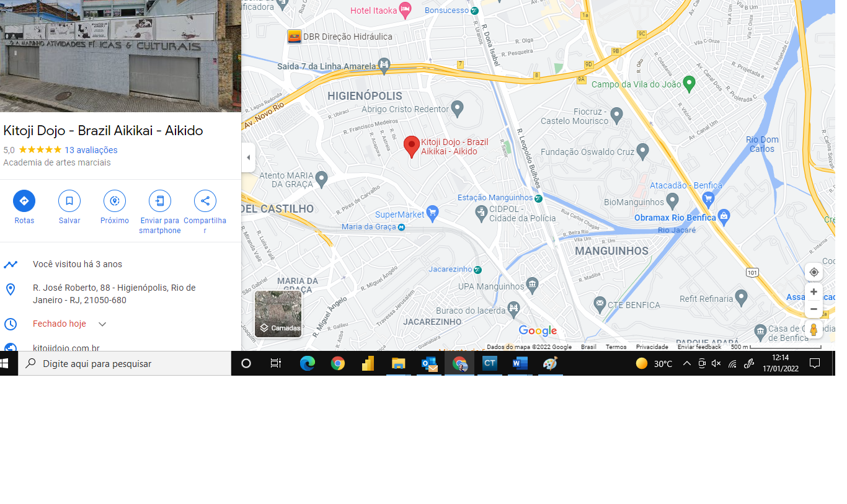Select SuperMarket shopping cart marker
This screenshot has height=504, width=847.
point(433,214)
